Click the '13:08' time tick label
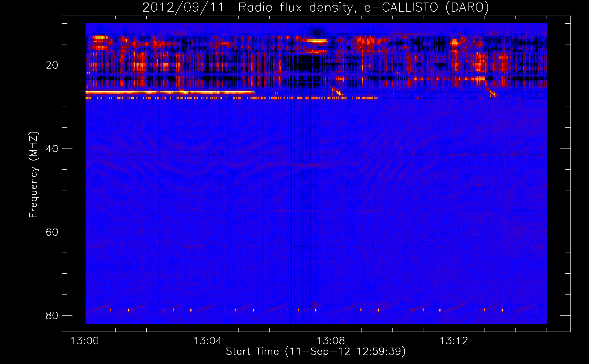Screen dimensions: 589x364 [x=331, y=341]
